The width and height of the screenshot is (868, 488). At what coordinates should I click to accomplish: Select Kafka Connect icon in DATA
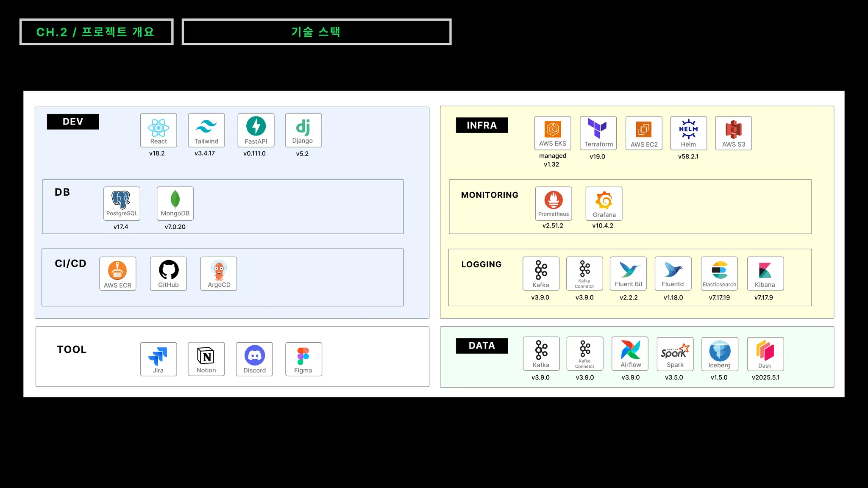tap(585, 354)
